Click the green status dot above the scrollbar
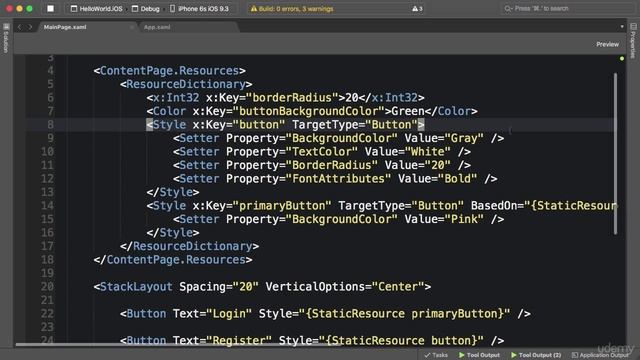Image resolution: width=640 pixels, height=360 pixels. pyautogui.click(x=622, y=59)
